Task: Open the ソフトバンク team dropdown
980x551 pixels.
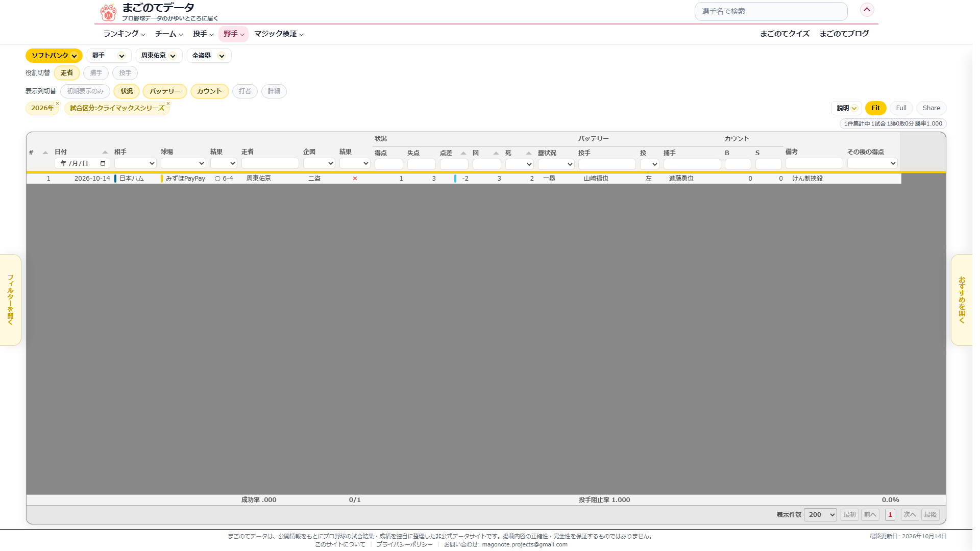Action: point(54,56)
